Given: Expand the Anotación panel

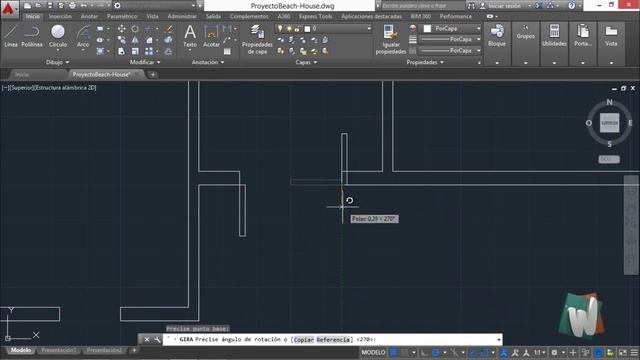Looking at the screenshot, I should coord(208,62).
